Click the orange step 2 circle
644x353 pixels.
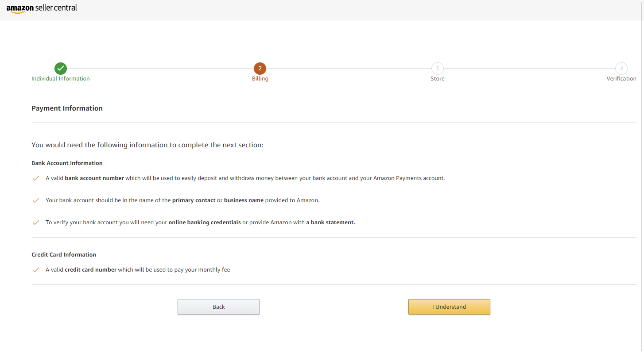tap(260, 69)
